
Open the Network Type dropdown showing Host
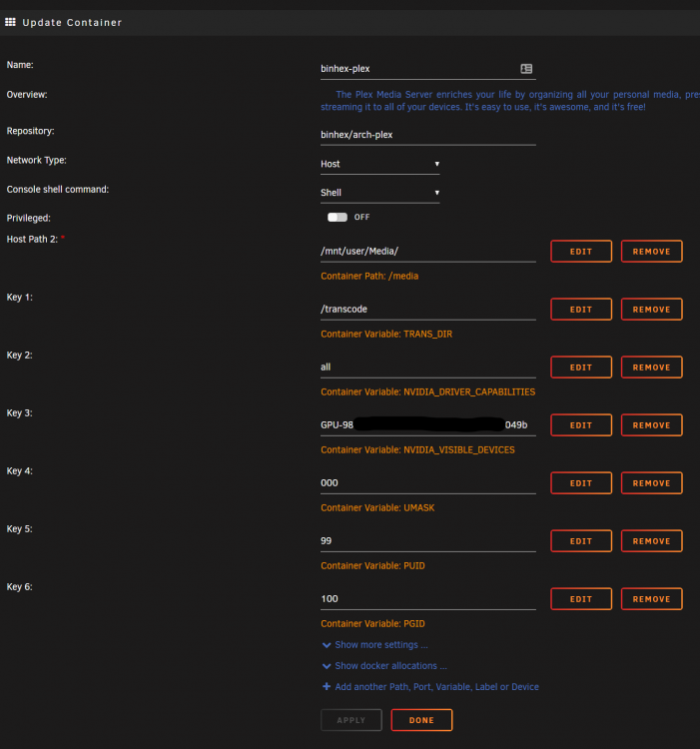tap(380, 165)
